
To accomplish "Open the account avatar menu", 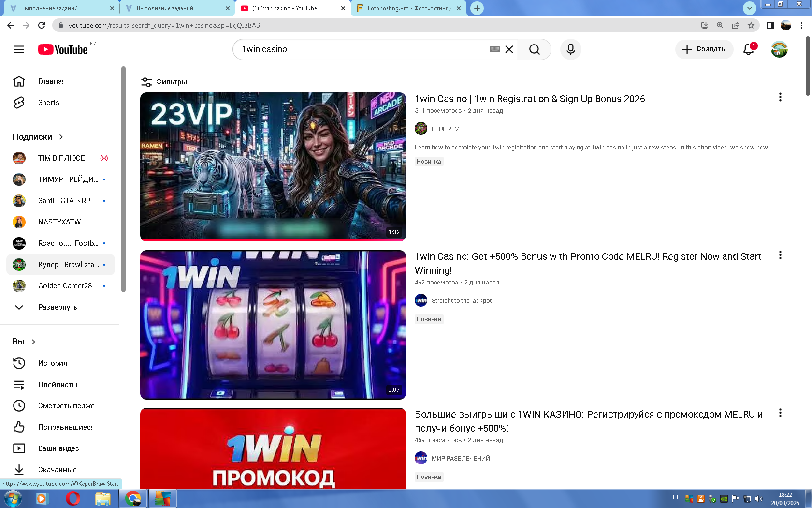I will [x=779, y=49].
